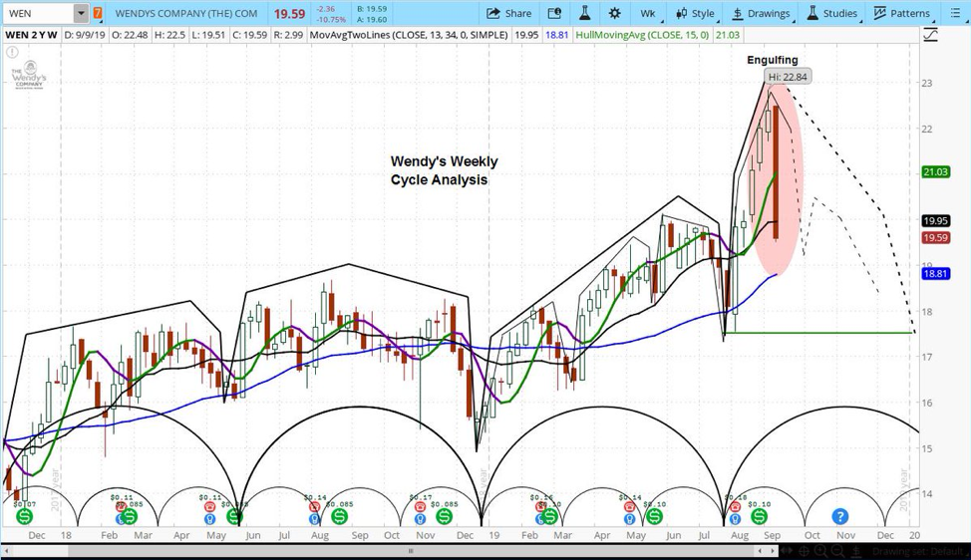Viewport: 971px width, 560px height.
Task: Click the May 2019 red earnings phone icon
Action: coord(630,507)
